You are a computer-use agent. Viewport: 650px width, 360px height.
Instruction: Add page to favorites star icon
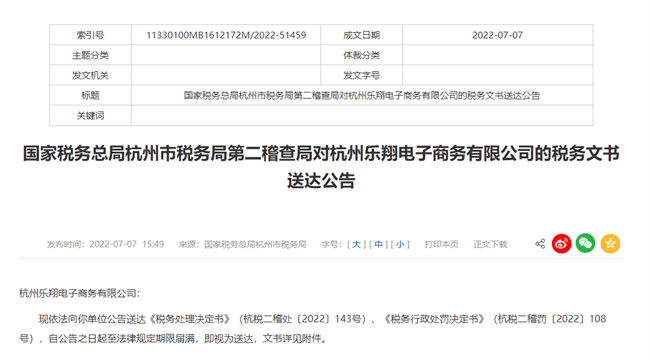point(610,243)
